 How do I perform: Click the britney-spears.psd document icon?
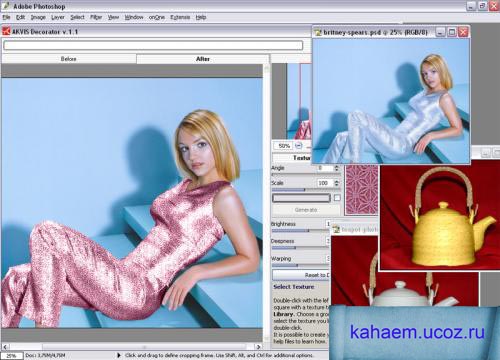318,32
